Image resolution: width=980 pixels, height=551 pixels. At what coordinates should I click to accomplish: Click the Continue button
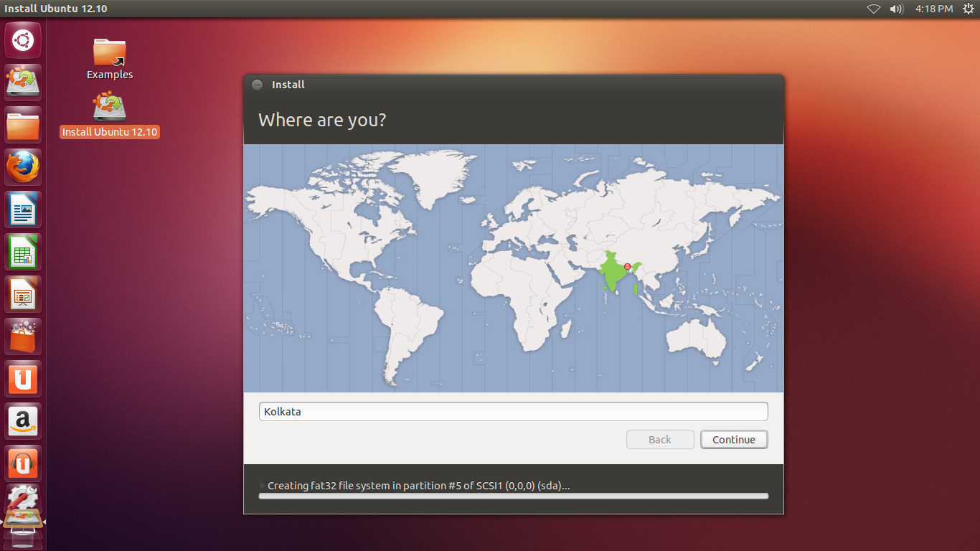pos(734,440)
